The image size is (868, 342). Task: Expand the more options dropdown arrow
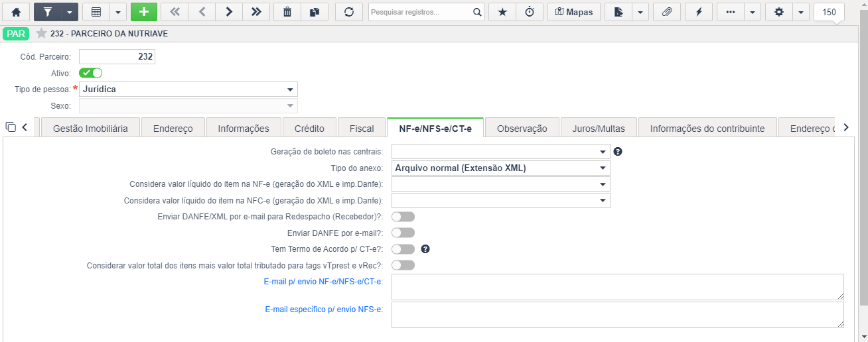click(x=752, y=12)
